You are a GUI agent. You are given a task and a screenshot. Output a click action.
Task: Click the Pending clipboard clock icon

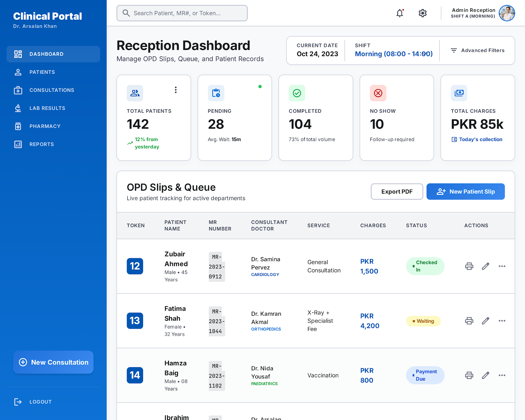pyautogui.click(x=216, y=93)
